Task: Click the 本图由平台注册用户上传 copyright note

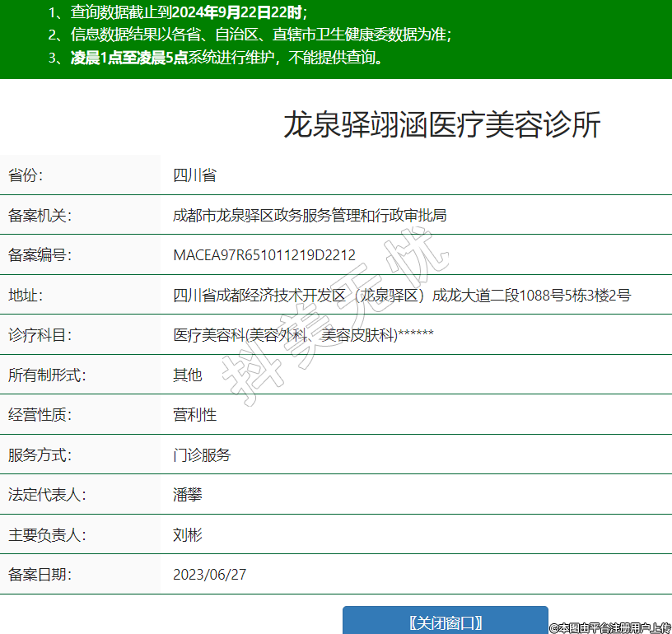Action: pos(610,627)
